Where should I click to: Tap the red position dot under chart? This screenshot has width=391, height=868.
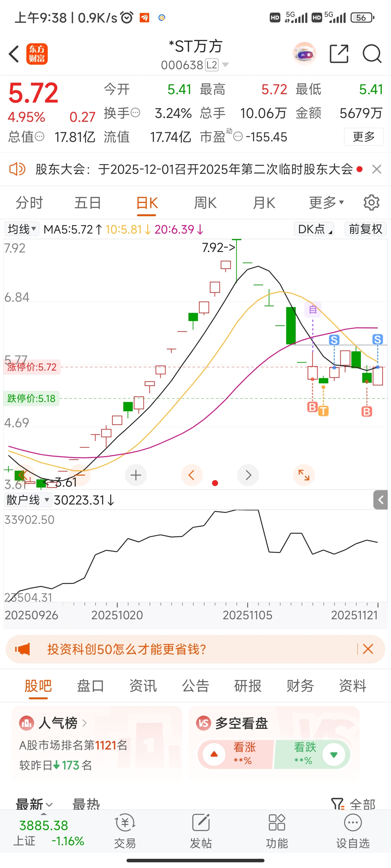(215, 483)
